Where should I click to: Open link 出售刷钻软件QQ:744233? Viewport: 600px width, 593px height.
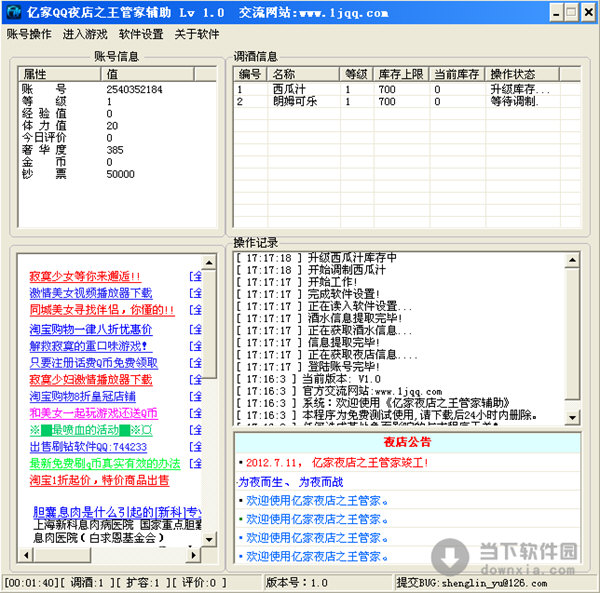click(x=88, y=447)
